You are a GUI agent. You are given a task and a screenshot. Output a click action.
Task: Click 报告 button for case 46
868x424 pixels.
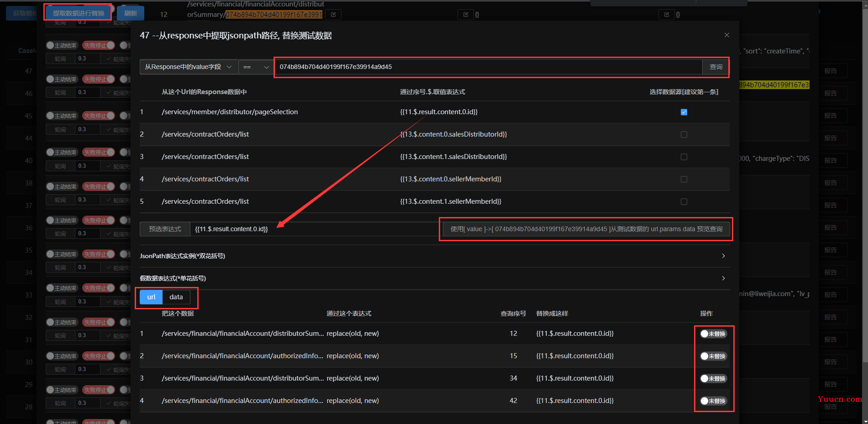coord(831,93)
